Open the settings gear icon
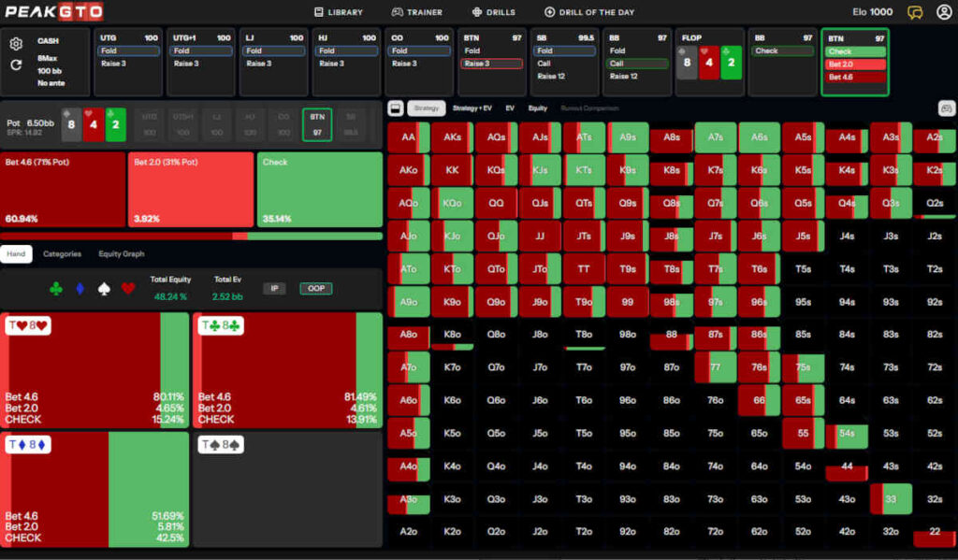 16,44
